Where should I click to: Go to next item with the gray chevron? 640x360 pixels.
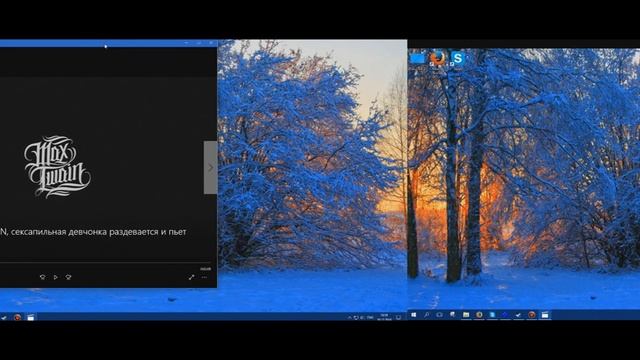click(x=211, y=167)
